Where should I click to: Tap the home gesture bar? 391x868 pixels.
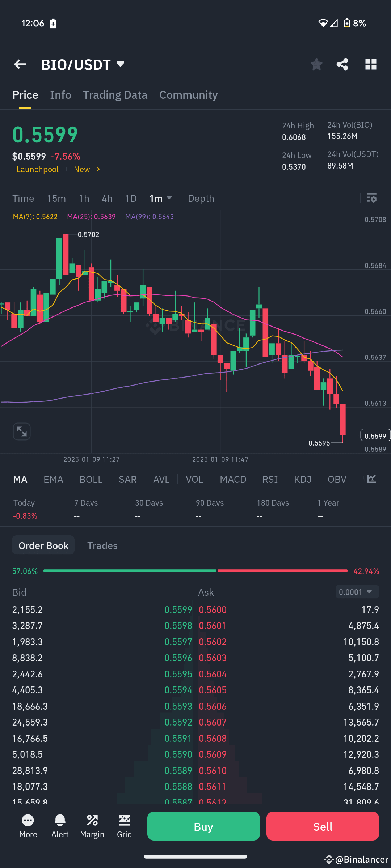click(x=195, y=856)
